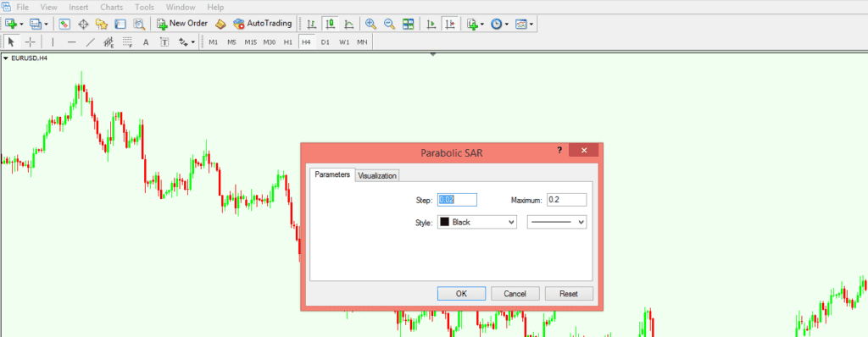Switch chart to candlesticks view

click(330, 24)
